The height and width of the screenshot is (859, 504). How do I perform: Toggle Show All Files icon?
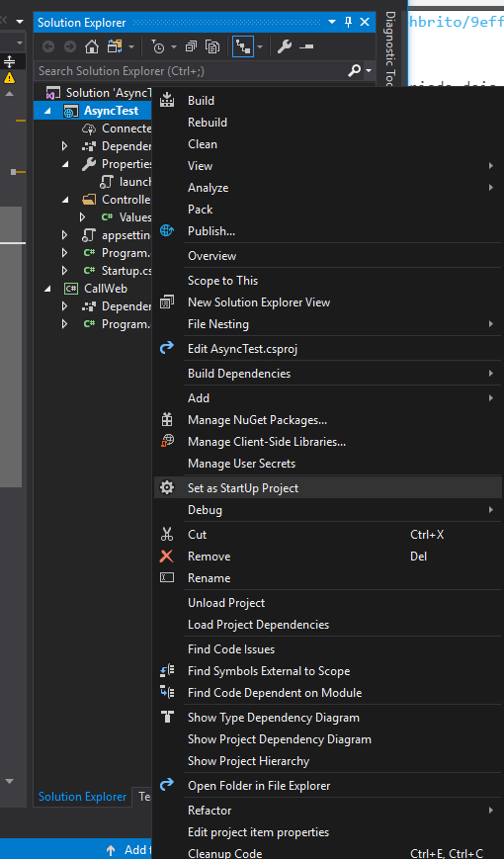[x=212, y=47]
